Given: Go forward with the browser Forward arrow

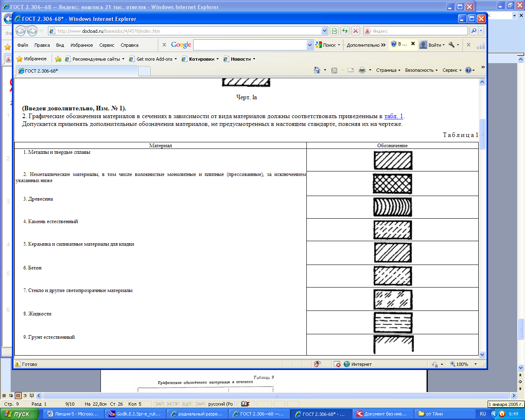Looking at the screenshot, I should 32,31.
